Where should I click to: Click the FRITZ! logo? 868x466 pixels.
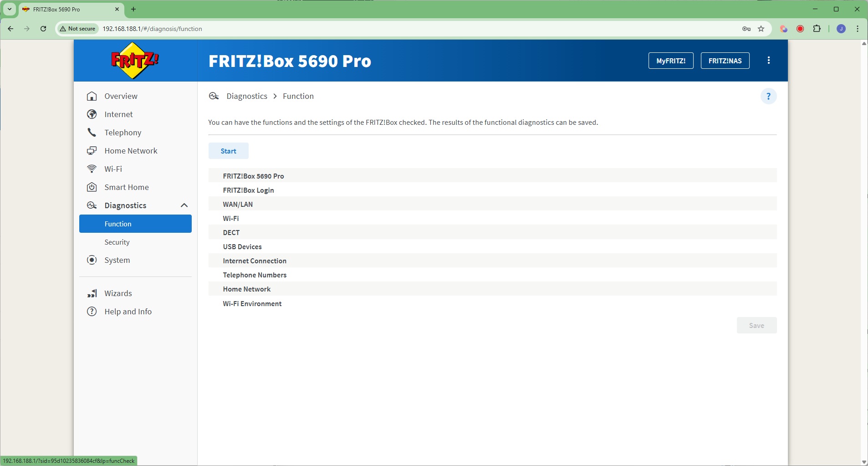point(135,61)
